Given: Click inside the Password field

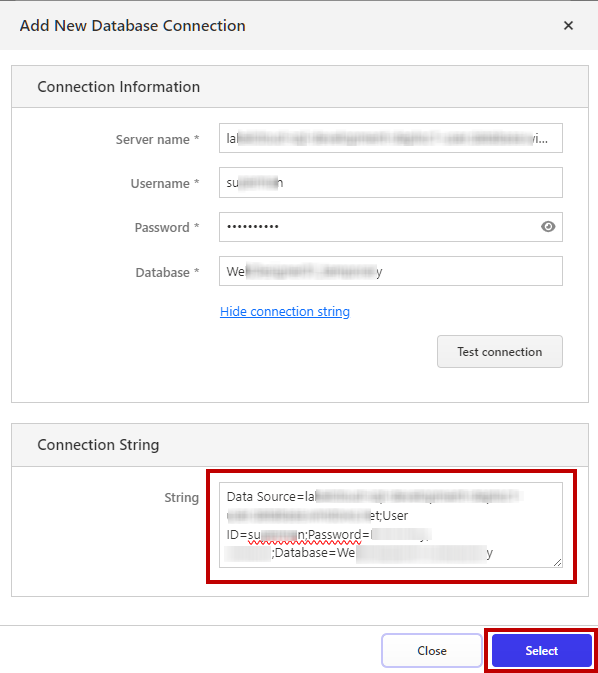Looking at the screenshot, I should [391, 227].
